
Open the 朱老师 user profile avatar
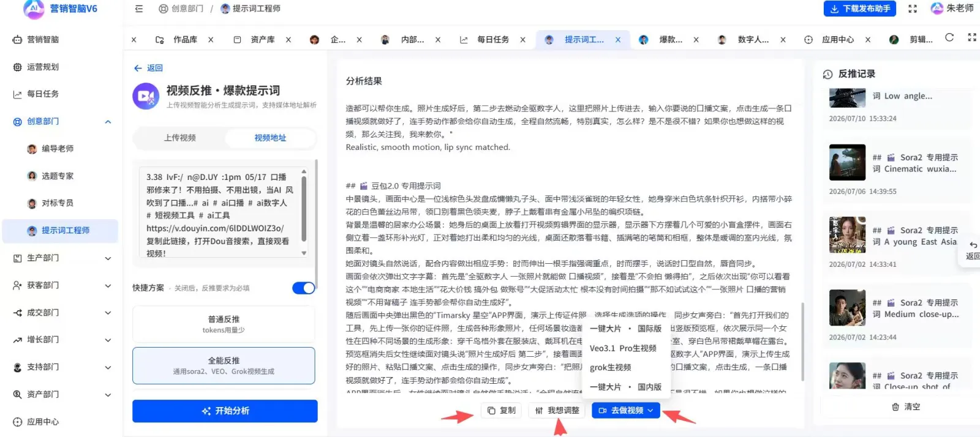(x=937, y=8)
